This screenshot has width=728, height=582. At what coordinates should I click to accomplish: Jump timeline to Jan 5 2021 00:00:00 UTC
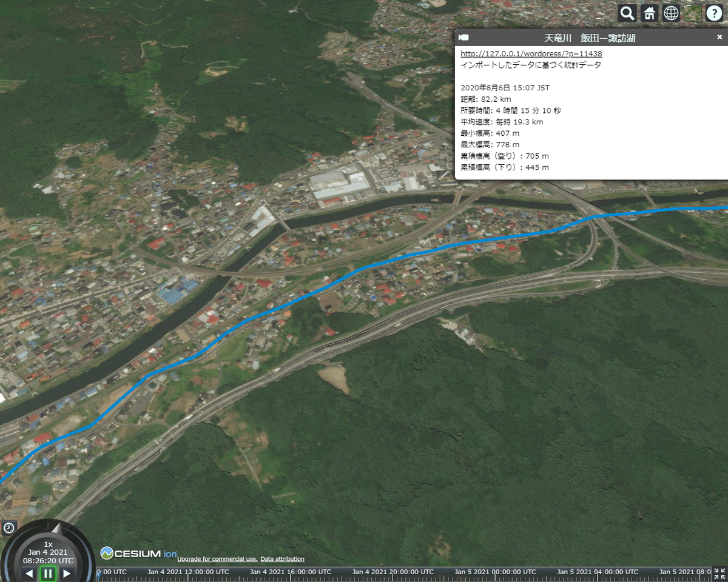coord(496,572)
